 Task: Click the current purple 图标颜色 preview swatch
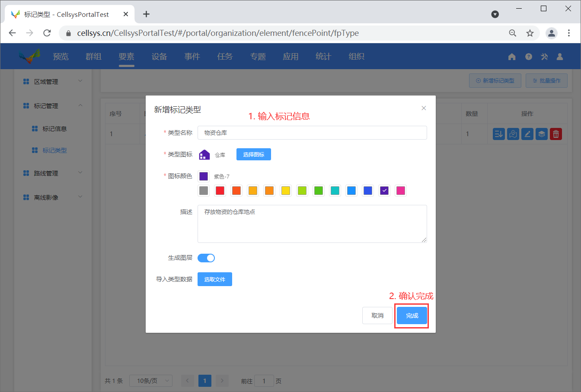point(204,176)
